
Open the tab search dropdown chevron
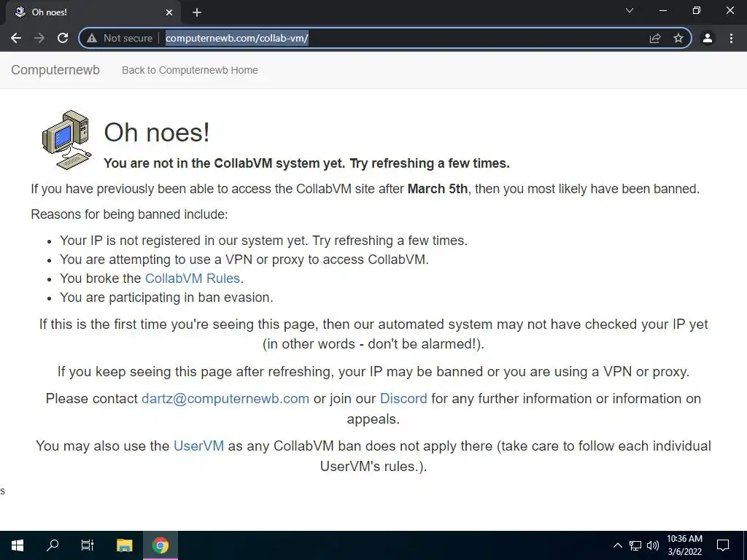pyautogui.click(x=630, y=10)
